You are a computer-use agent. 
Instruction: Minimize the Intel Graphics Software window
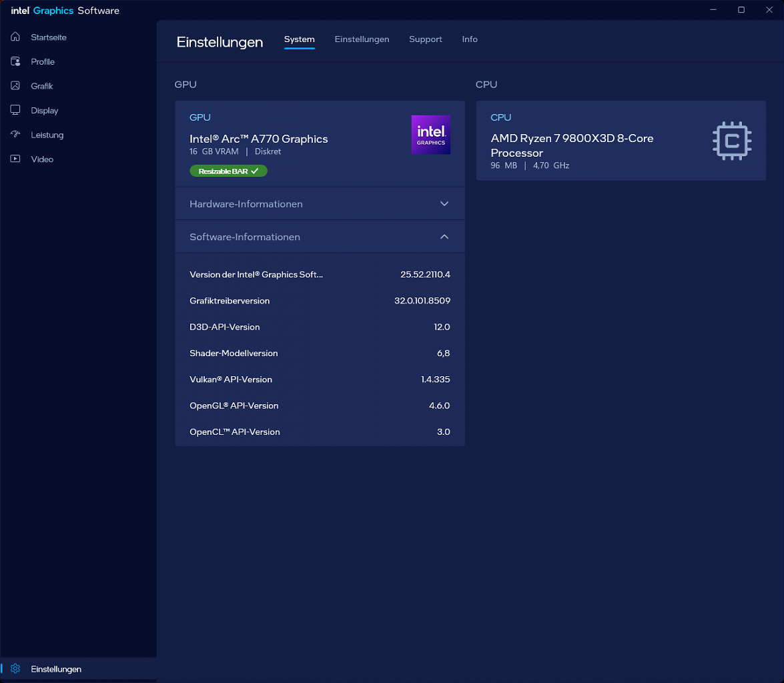point(713,10)
